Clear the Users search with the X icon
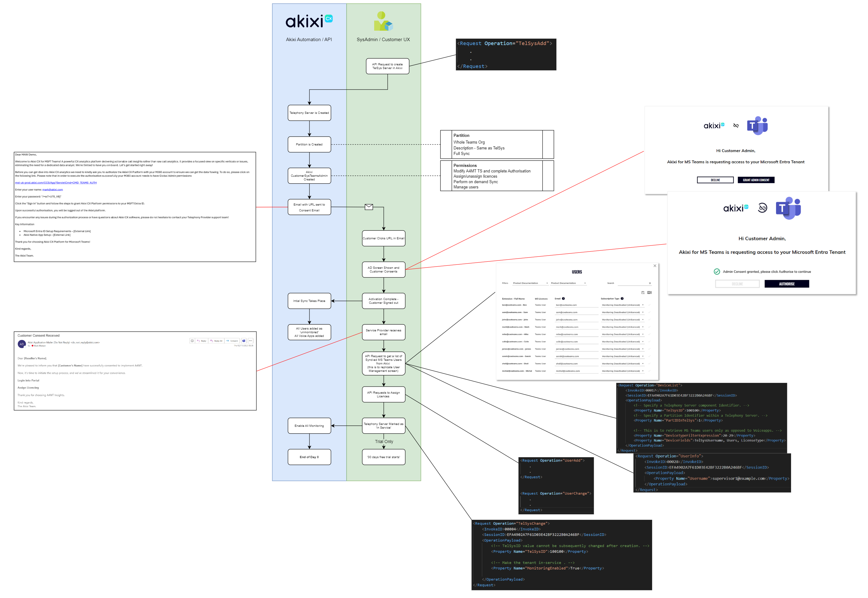Screen dimensions: 868x598 pos(650,283)
